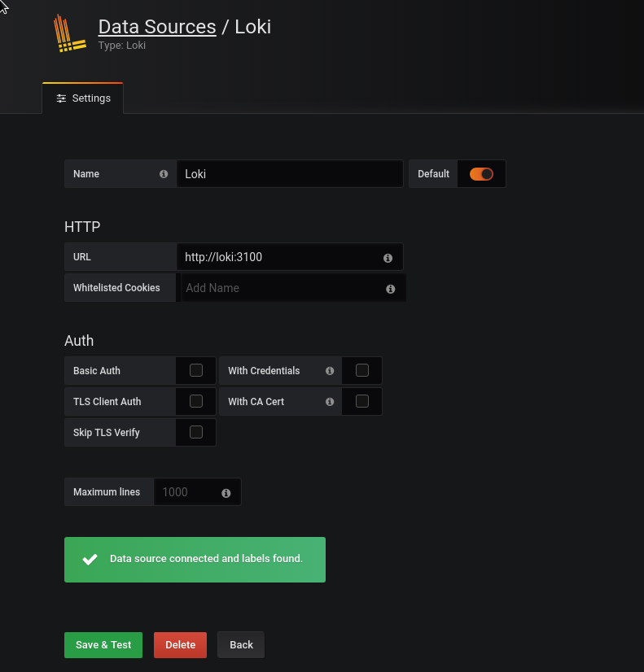Click the 'Default' label text
Screen dimensions: 644x672
tap(433, 174)
